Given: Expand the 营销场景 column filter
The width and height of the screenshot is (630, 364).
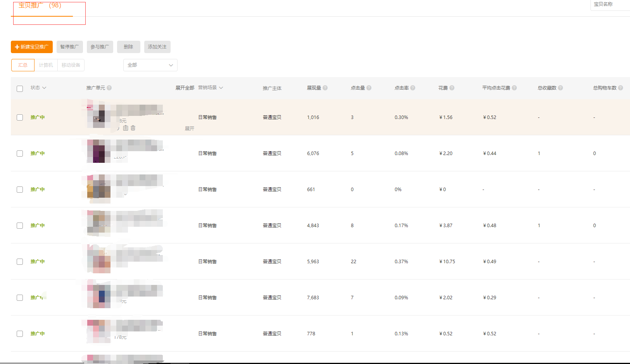Looking at the screenshot, I should pyautogui.click(x=211, y=88).
